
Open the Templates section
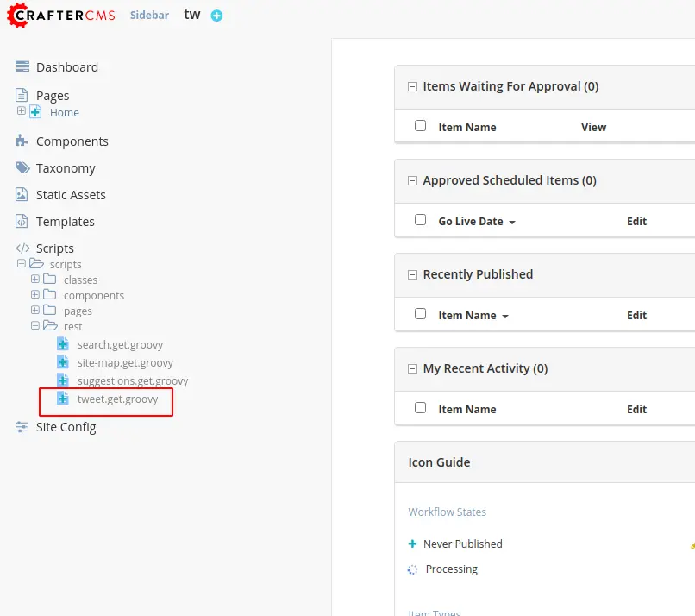coord(65,222)
